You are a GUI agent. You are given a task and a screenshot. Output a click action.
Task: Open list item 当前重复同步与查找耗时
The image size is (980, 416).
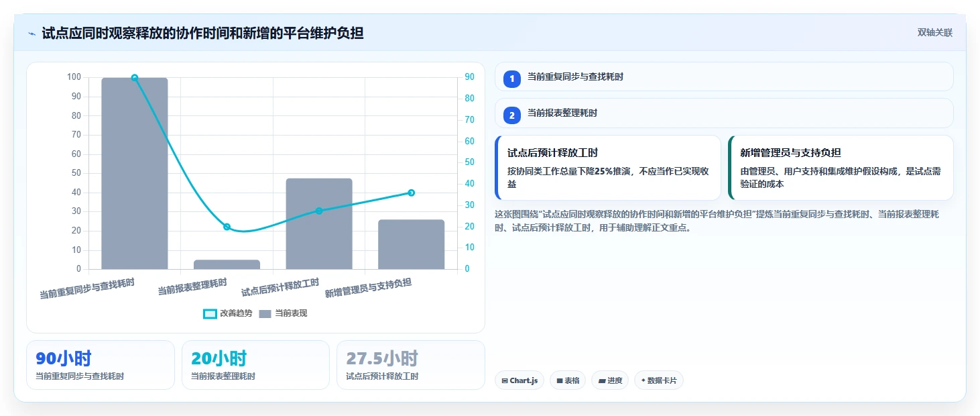[x=724, y=76]
